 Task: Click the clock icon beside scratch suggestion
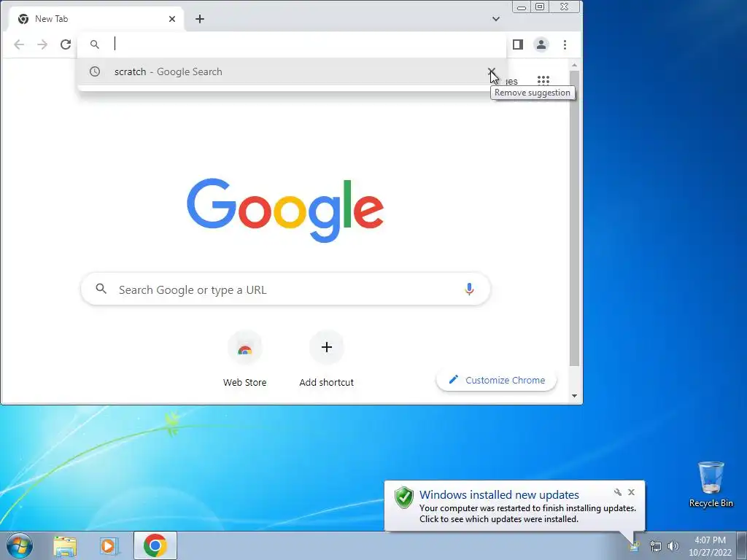click(x=95, y=72)
